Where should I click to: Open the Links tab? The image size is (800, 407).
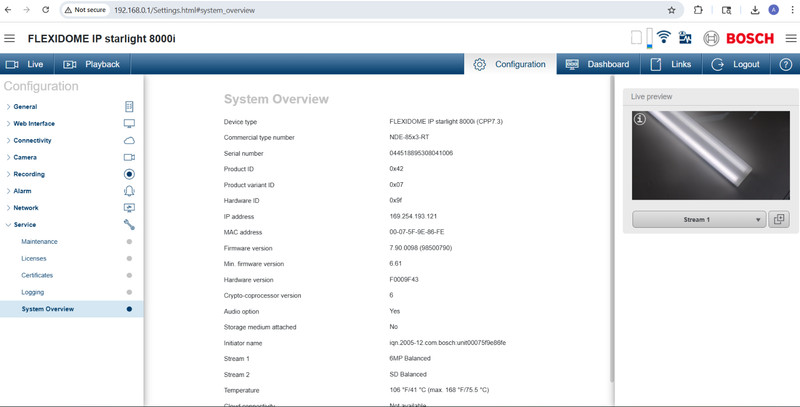671,64
